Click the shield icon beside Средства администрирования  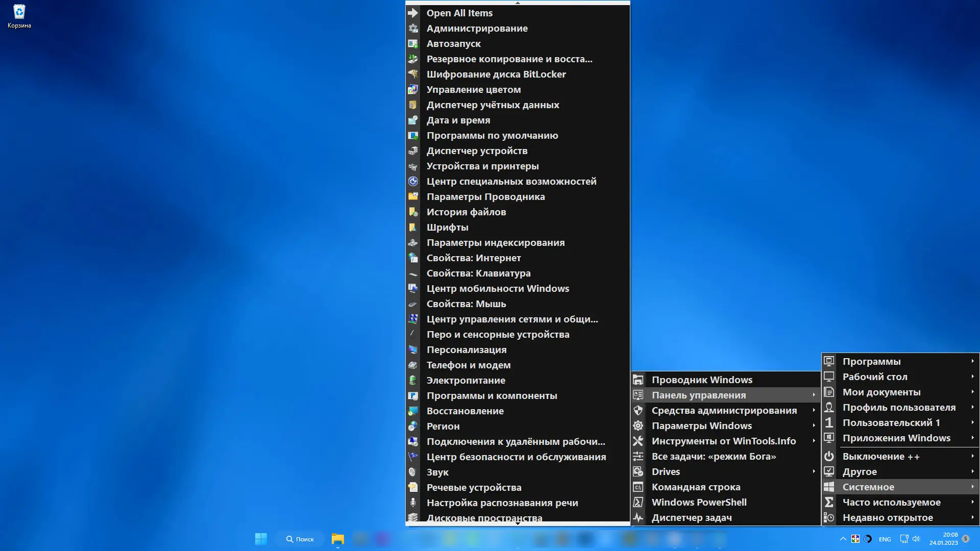[638, 410]
